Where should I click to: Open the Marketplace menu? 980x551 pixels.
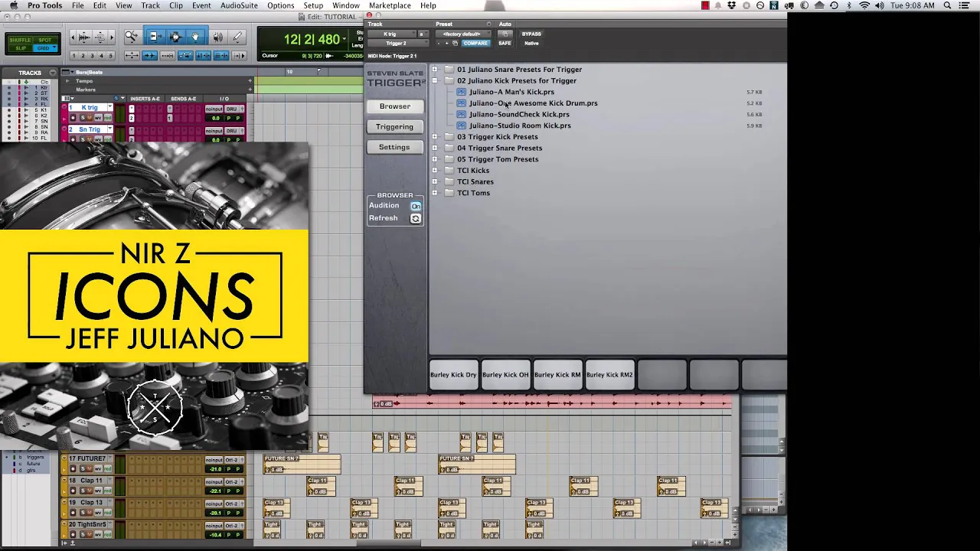(x=390, y=5)
